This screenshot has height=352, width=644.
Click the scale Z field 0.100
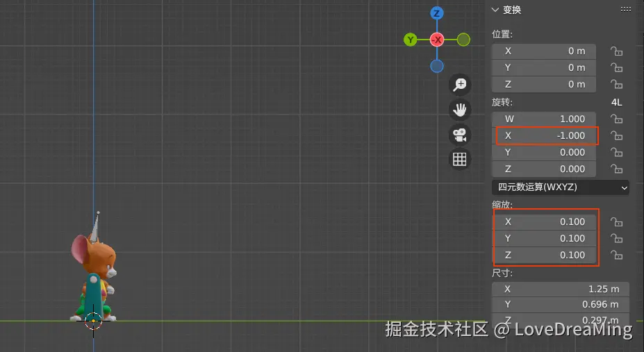pyautogui.click(x=544, y=255)
